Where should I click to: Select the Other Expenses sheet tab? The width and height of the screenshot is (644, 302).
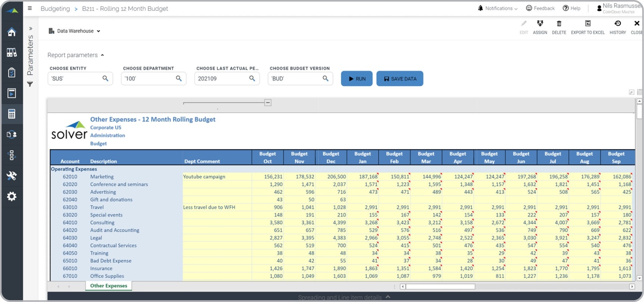coord(108,286)
